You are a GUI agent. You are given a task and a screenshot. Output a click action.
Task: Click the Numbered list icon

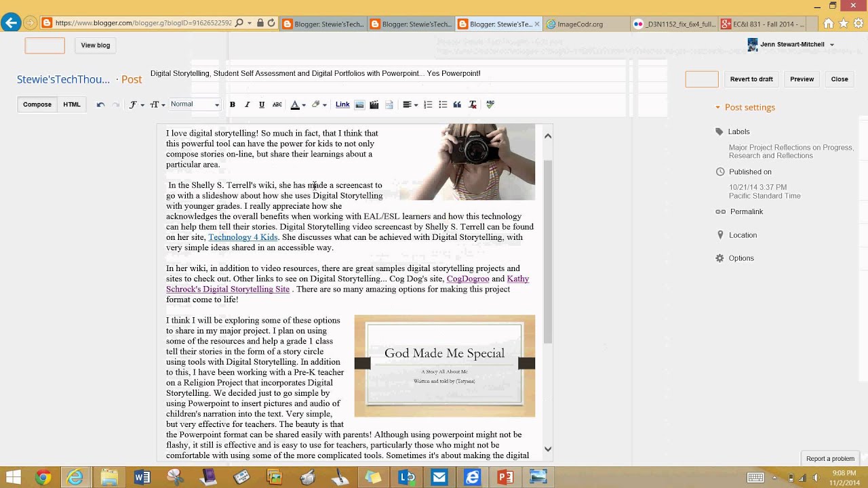[428, 104]
